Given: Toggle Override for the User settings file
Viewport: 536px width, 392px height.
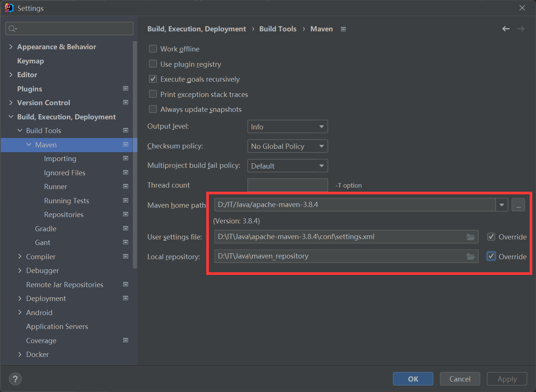Looking at the screenshot, I should click(x=491, y=236).
